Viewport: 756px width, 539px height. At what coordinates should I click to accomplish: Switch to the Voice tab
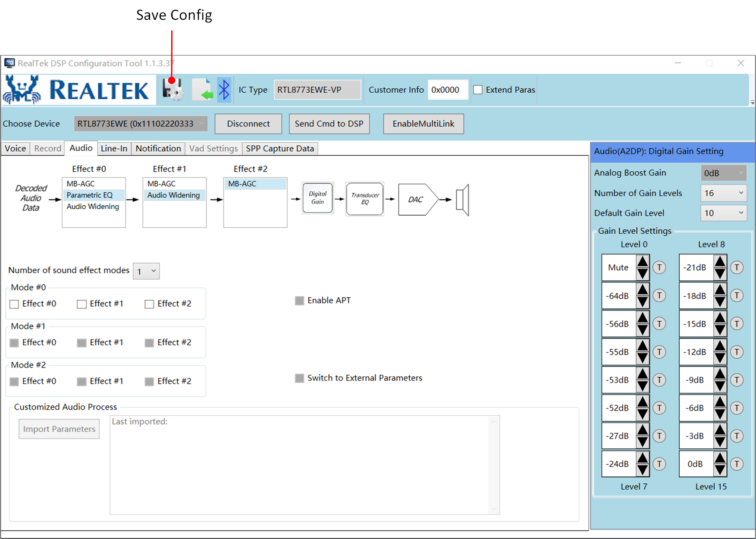coord(16,148)
